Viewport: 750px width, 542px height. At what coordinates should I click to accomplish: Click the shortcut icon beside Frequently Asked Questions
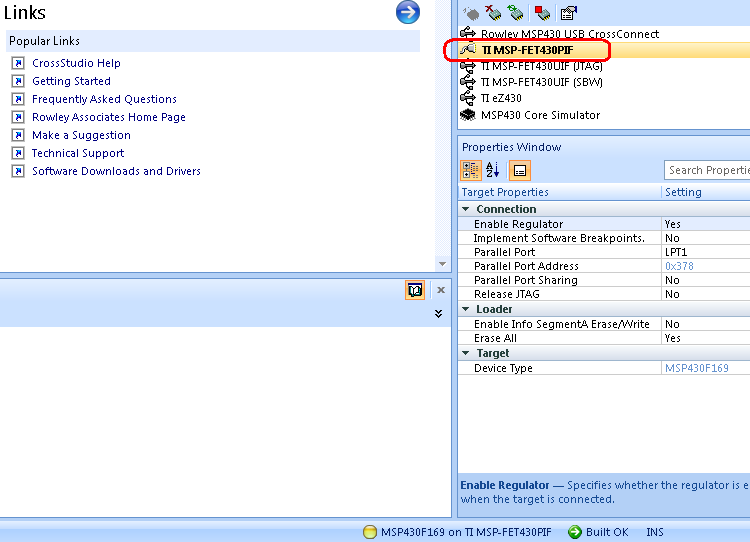[18, 99]
